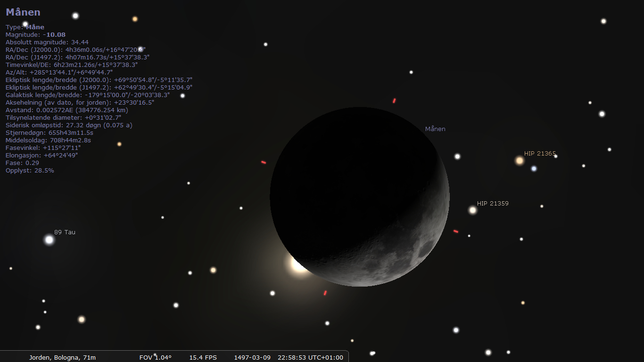Click the 15.4 FPS indicator
This screenshot has height=362, width=644.
pos(203,357)
